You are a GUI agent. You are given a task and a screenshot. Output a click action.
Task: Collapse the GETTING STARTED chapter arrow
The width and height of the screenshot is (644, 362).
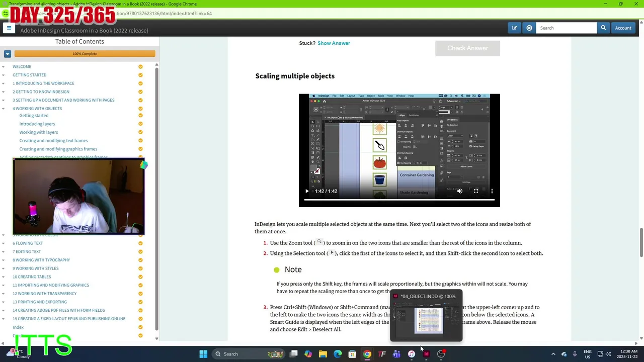point(3,75)
